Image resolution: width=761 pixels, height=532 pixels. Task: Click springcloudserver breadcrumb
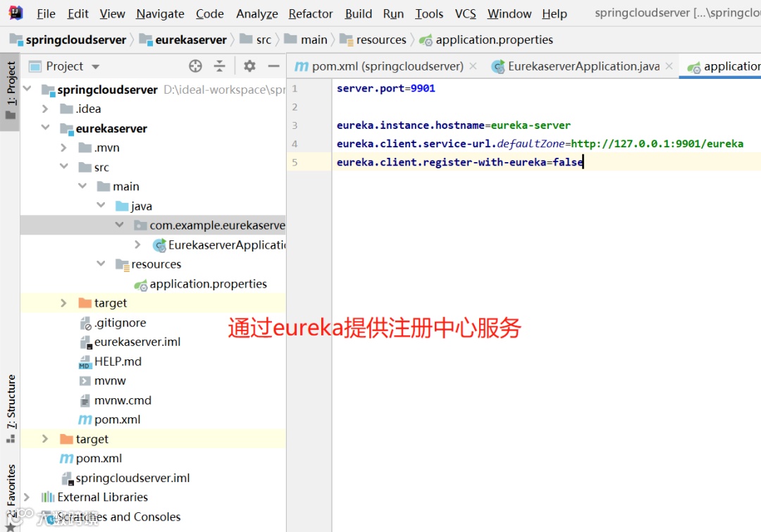68,39
